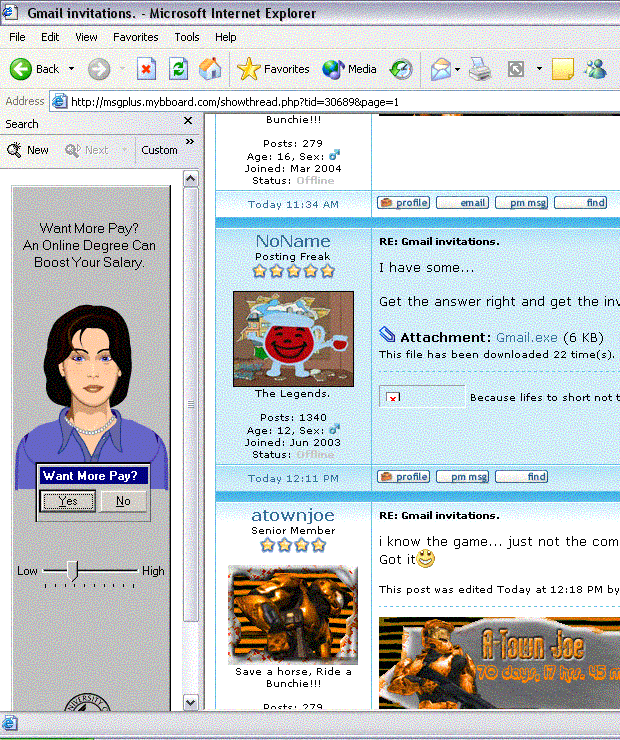Click the page icon in the Address bar
Viewport: 620px width, 740px height.
pos(59,101)
